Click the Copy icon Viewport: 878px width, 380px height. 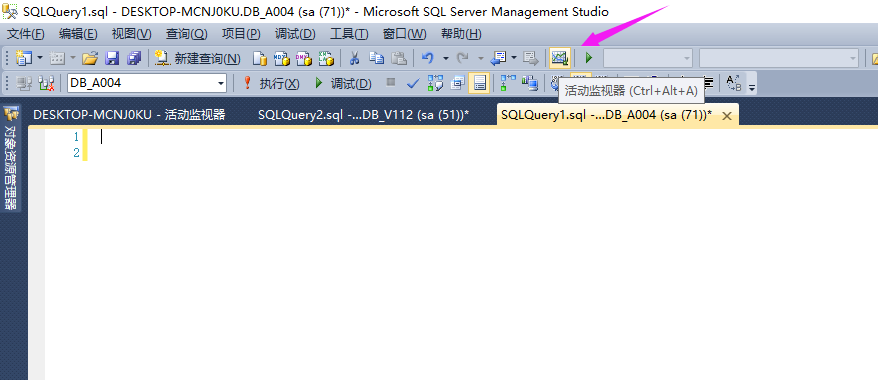(x=376, y=58)
